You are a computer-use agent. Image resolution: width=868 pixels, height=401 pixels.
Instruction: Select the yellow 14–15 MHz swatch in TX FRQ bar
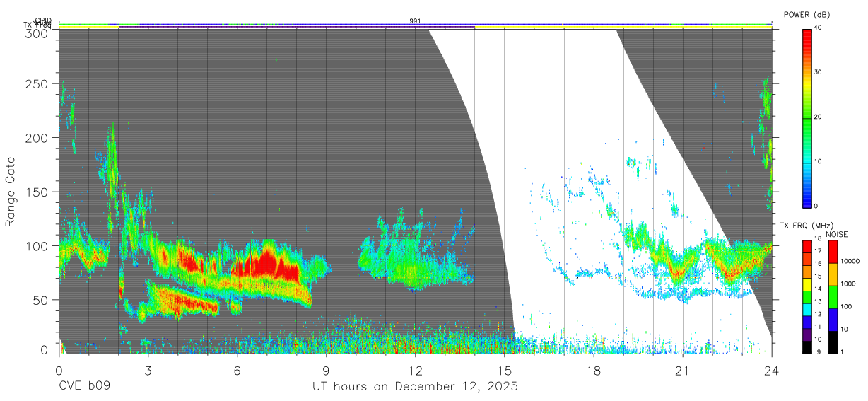807,284
